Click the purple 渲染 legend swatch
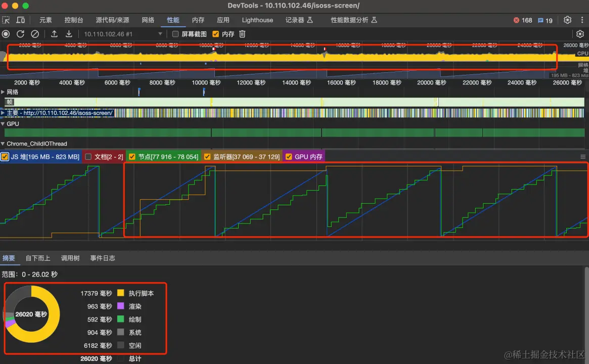The image size is (589, 364). [x=120, y=306]
